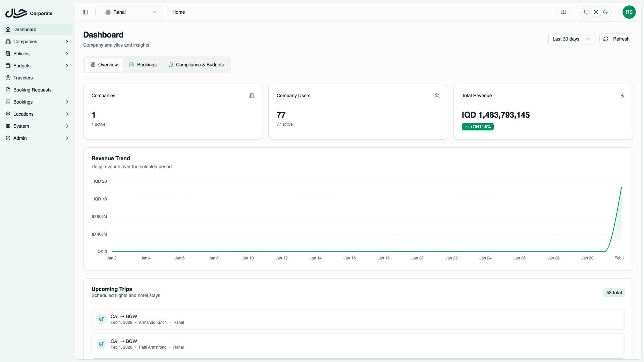The width and height of the screenshot is (644, 362).
Task: Open Booking Requests in sidebar
Action: pyautogui.click(x=32, y=90)
